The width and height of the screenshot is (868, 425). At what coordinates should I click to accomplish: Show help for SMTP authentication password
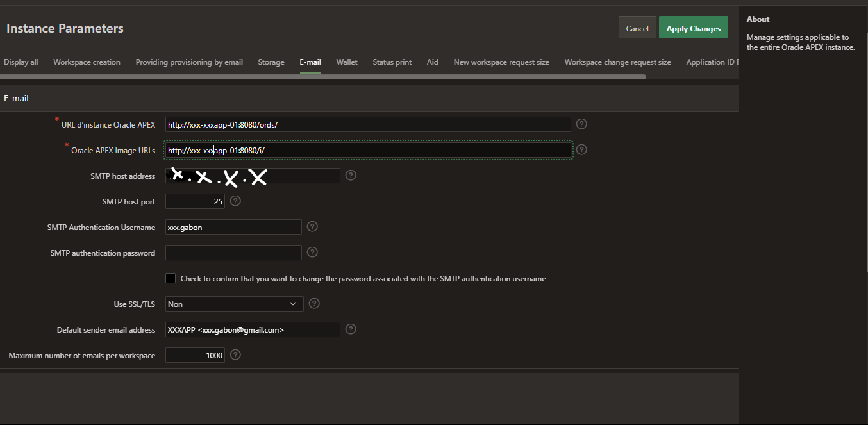[312, 253]
